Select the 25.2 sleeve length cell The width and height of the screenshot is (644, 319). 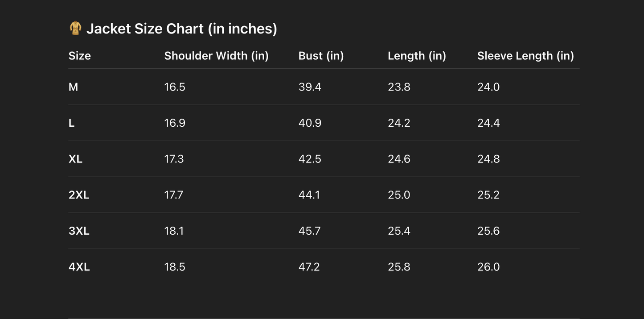(x=488, y=195)
